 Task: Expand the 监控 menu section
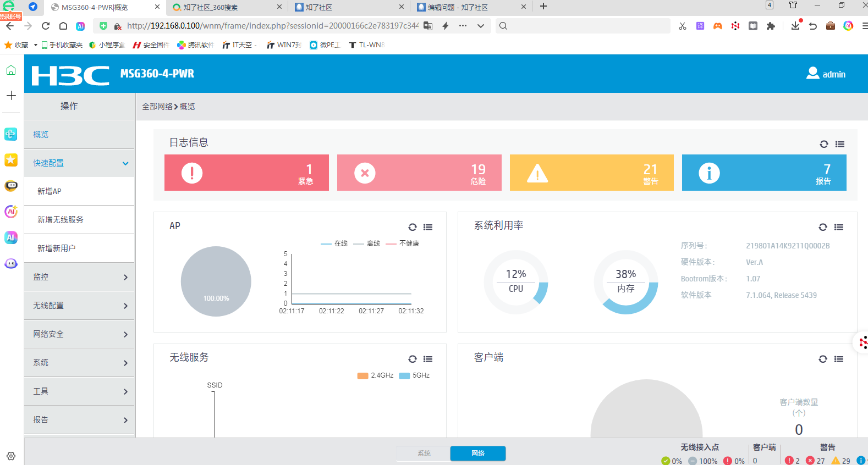point(80,277)
